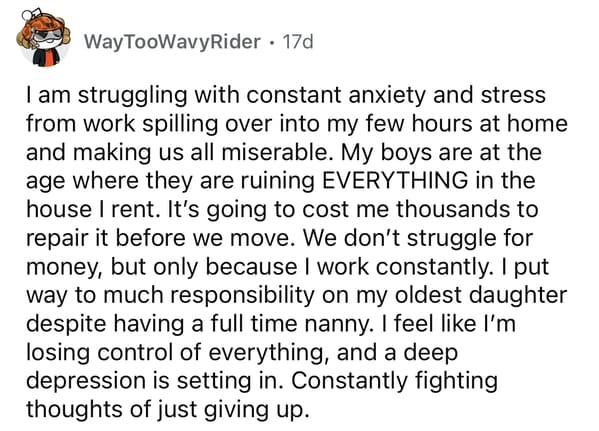Click the words 'oldest daughter'
This screenshot has width=599, height=431.
click(x=481, y=295)
